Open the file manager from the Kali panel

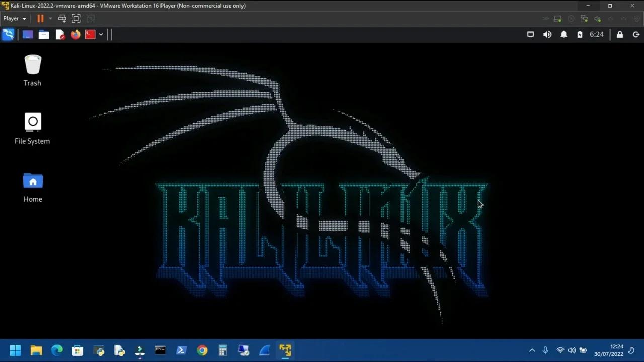pos(44,34)
